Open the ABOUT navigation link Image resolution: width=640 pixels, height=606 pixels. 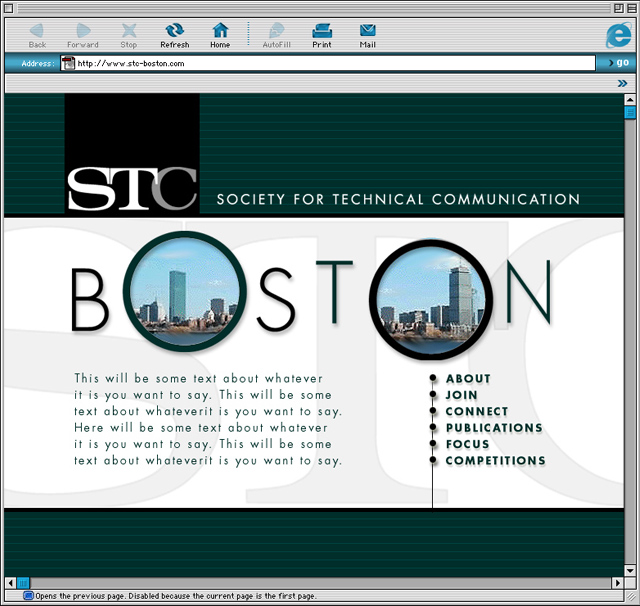click(468, 379)
